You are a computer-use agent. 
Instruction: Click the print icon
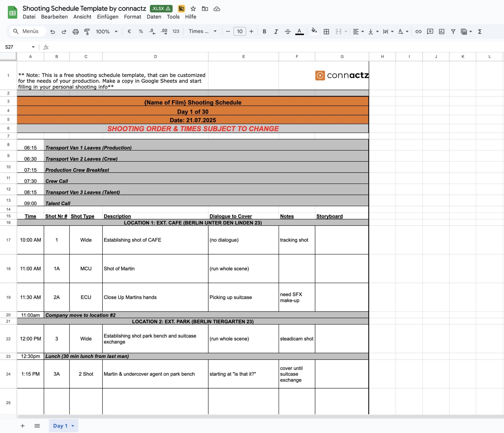pos(76,31)
